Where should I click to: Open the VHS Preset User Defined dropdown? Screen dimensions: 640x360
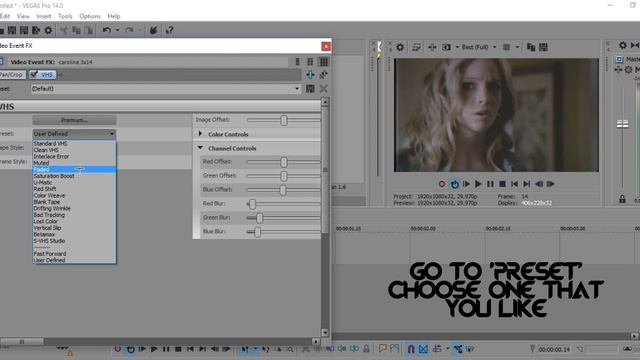[x=74, y=134]
